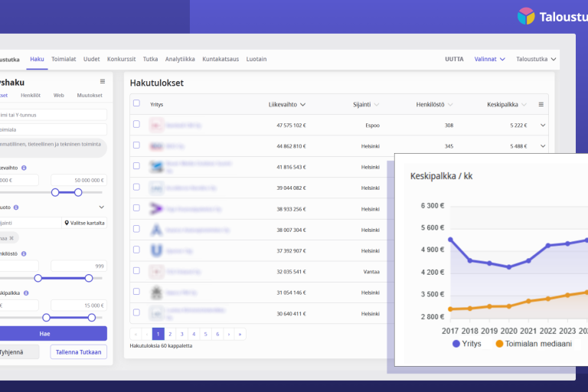
Task: Switch to the Haku tab
Action: [x=37, y=59]
